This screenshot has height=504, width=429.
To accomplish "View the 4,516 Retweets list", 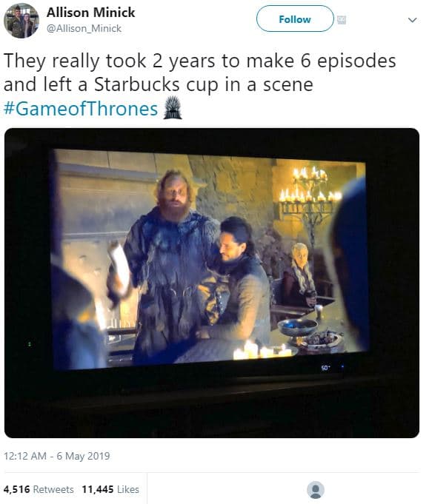I will point(39,489).
